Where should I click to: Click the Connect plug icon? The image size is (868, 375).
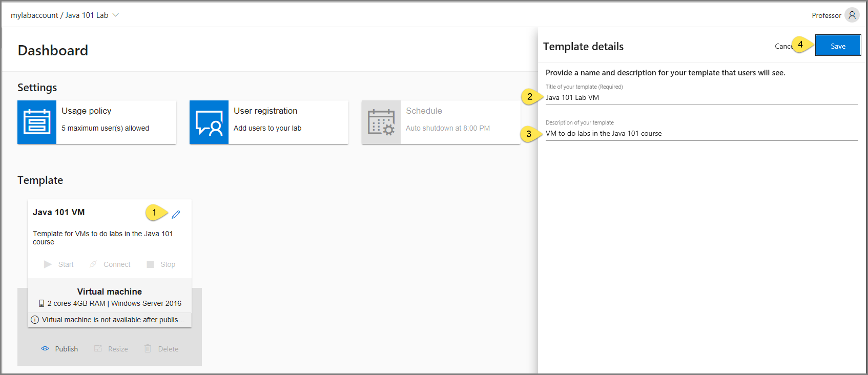click(x=93, y=264)
